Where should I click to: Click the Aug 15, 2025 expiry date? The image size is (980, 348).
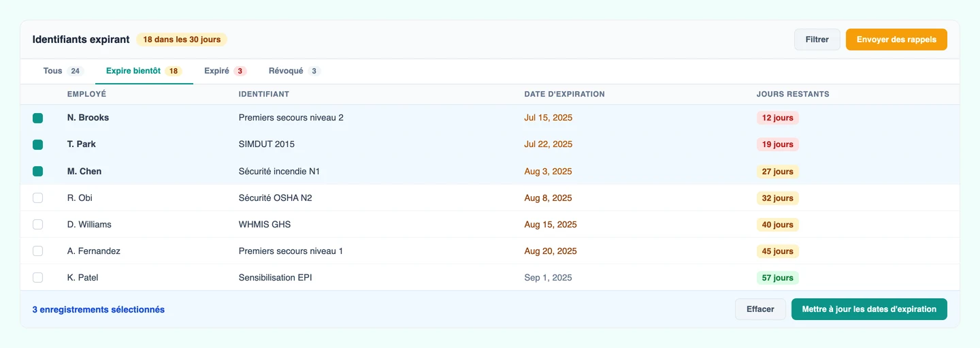tap(551, 225)
